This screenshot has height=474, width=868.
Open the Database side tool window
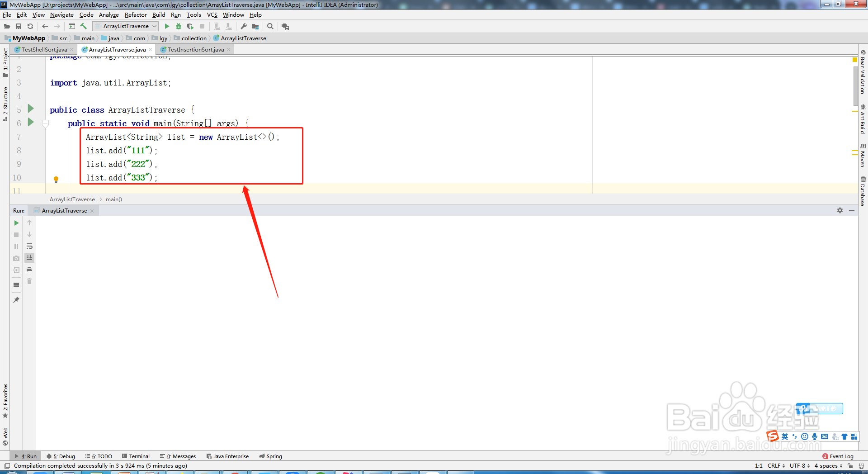[863, 191]
